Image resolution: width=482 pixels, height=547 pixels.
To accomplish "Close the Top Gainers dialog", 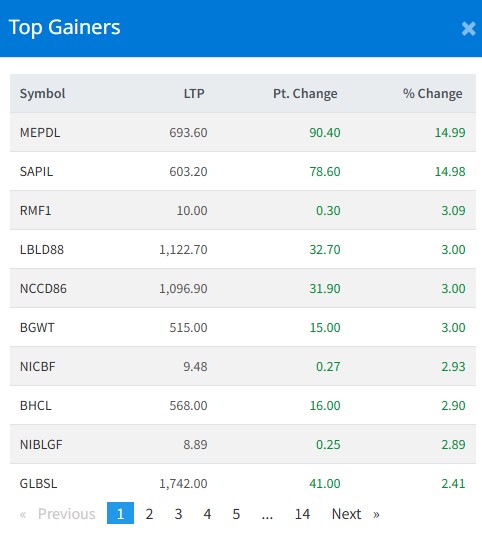I will coord(468,29).
